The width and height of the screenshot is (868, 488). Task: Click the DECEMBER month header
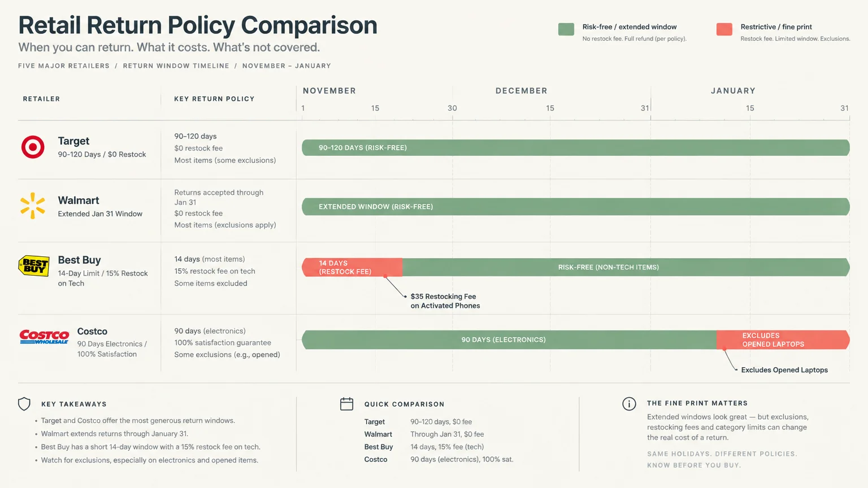click(522, 91)
